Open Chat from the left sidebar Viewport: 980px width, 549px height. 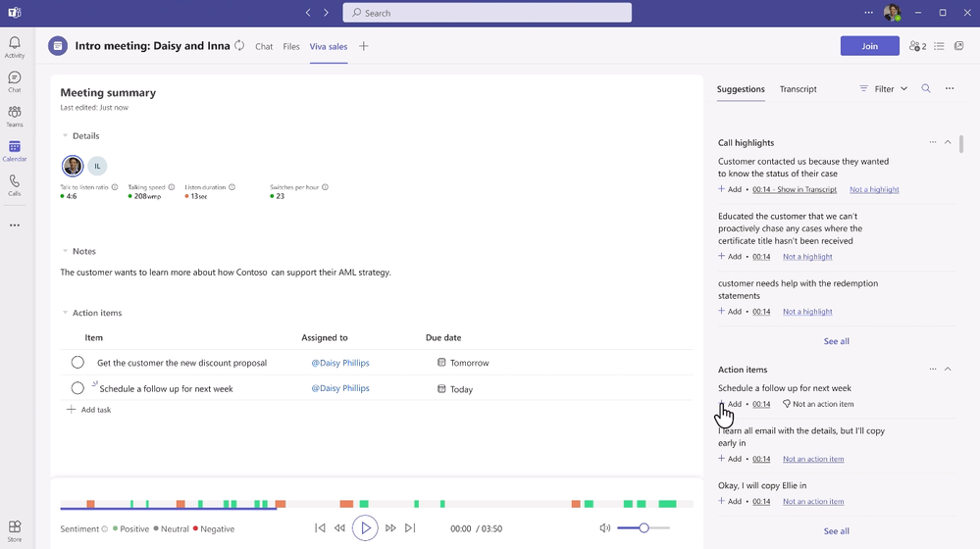pyautogui.click(x=15, y=81)
